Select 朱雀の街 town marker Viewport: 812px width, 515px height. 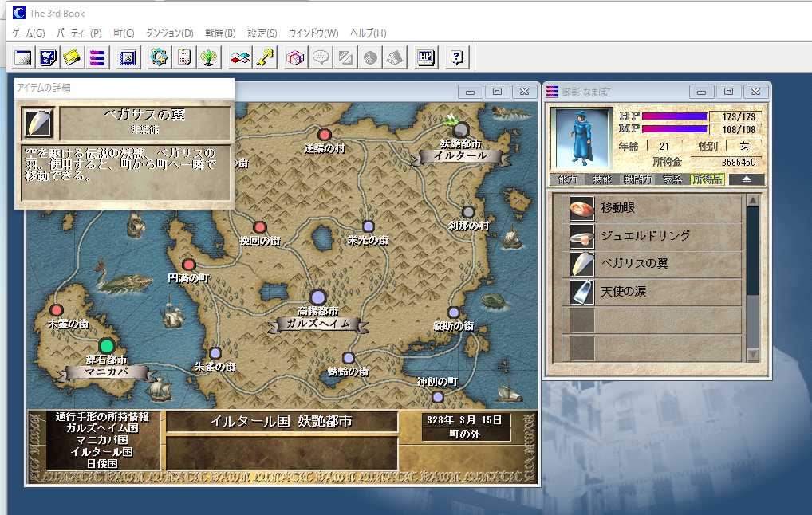coord(215,353)
